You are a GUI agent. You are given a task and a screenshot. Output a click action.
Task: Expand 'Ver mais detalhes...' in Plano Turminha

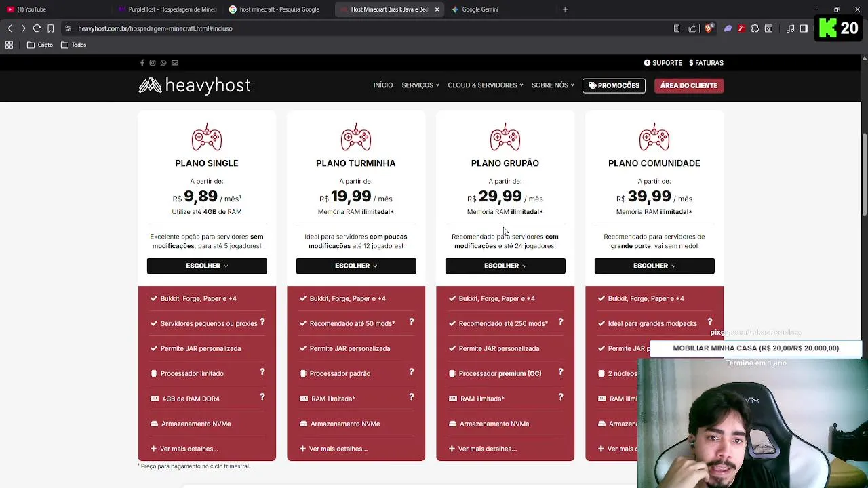coord(334,449)
